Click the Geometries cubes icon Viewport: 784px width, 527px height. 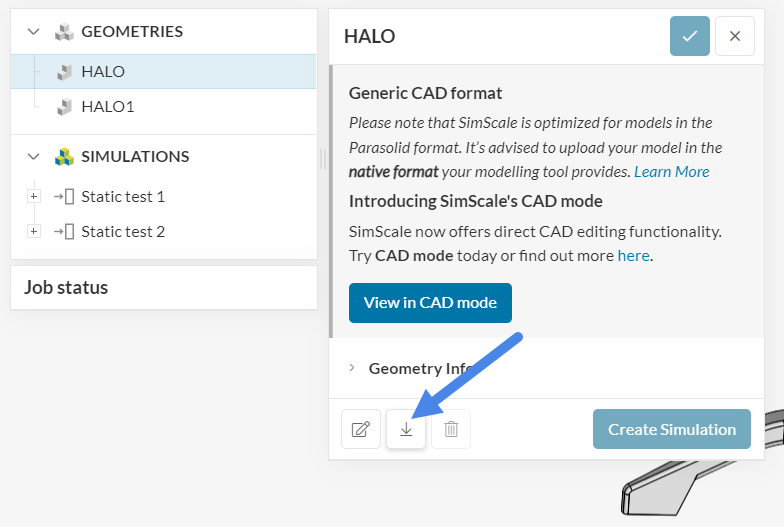pos(64,32)
